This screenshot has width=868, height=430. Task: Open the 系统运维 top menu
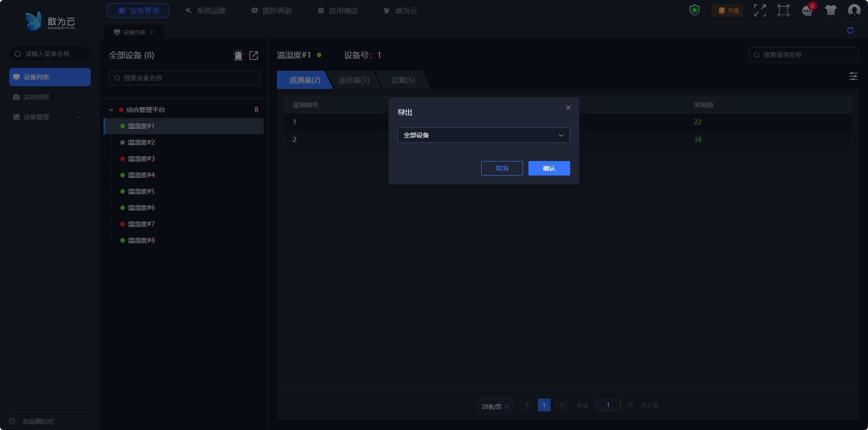(205, 10)
